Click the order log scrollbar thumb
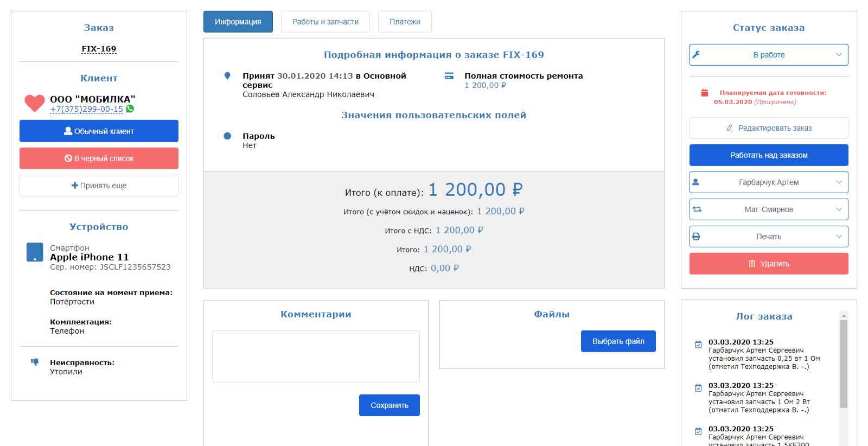The image size is (868, 446). click(844, 364)
